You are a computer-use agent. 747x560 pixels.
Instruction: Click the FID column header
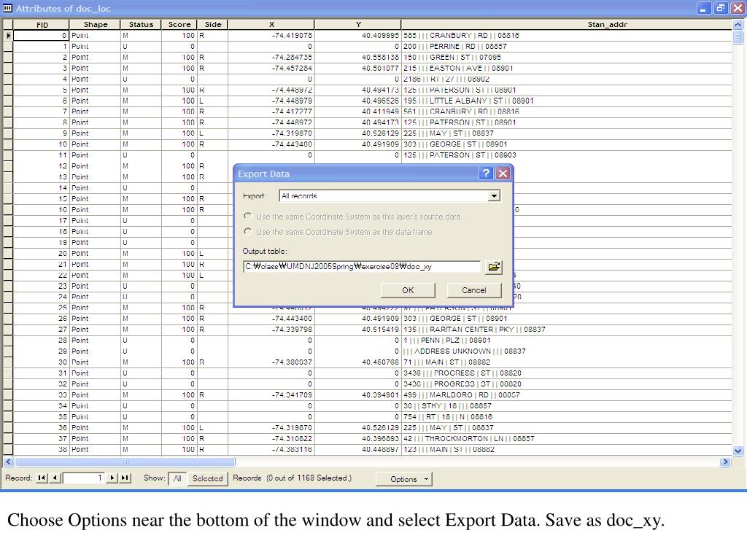point(42,24)
